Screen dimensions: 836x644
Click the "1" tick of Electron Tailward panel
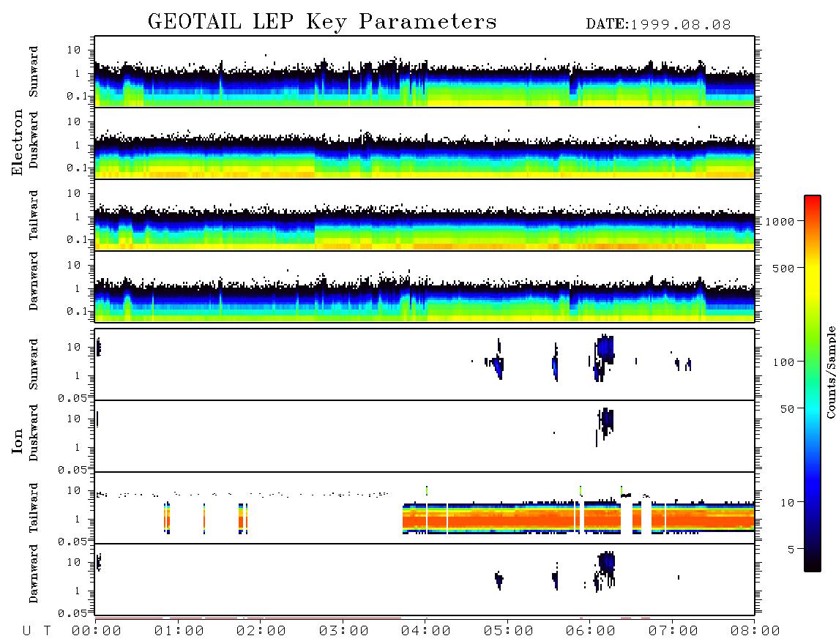point(78,217)
